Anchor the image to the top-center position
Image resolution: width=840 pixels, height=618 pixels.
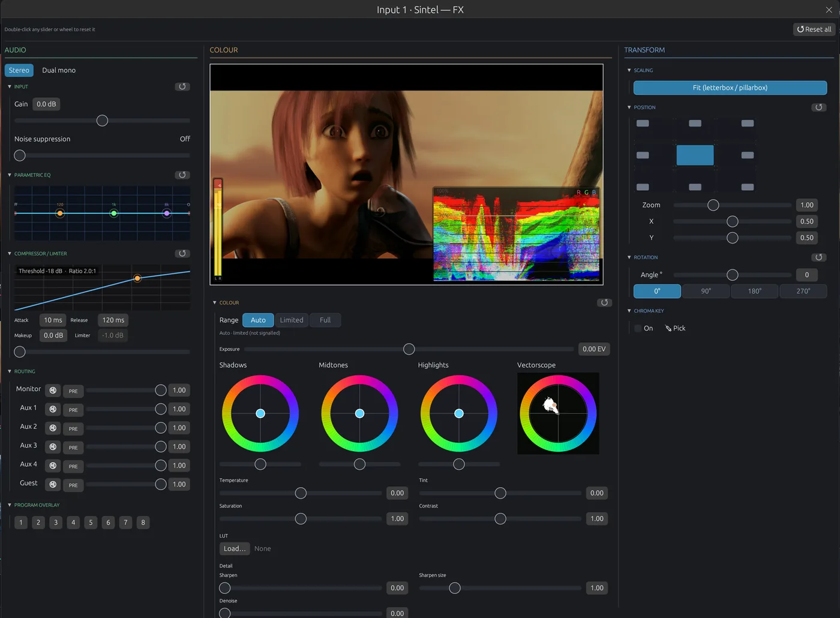point(695,124)
